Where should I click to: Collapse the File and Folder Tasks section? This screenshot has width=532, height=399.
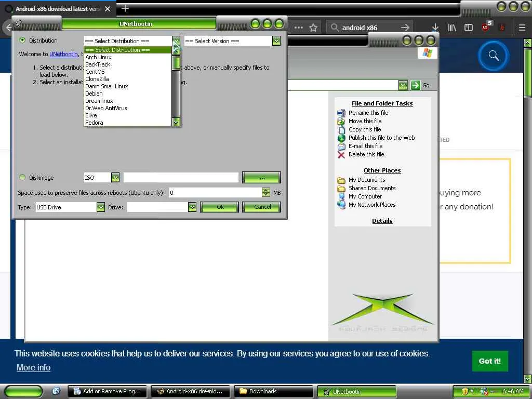coord(382,103)
